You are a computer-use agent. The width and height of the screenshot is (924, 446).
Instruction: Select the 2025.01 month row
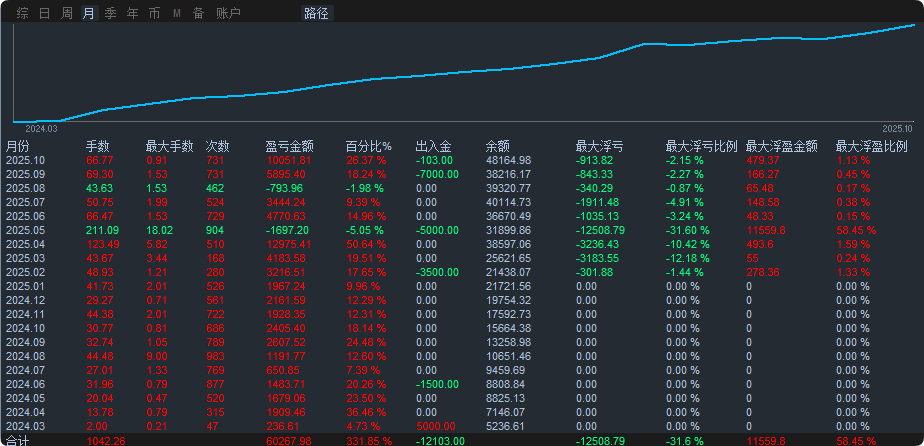point(462,286)
